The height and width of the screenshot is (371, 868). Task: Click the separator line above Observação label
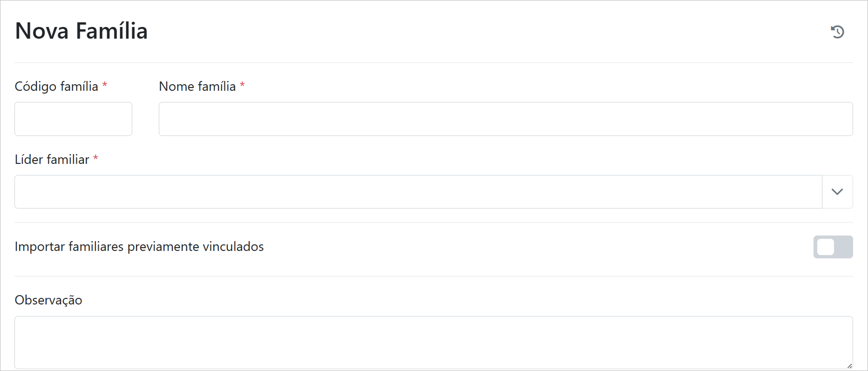click(x=433, y=277)
